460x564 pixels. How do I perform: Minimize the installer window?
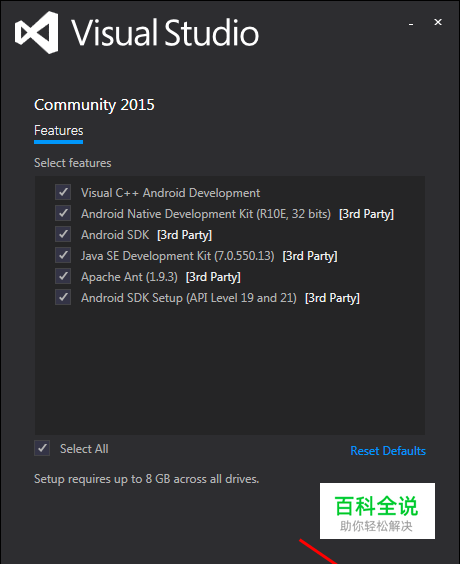pyautogui.click(x=411, y=23)
